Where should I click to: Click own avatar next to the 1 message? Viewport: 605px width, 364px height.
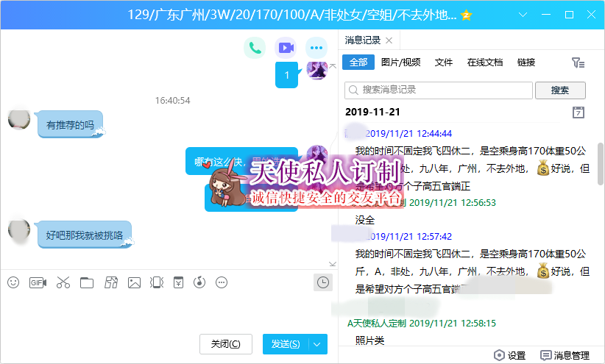(317, 70)
